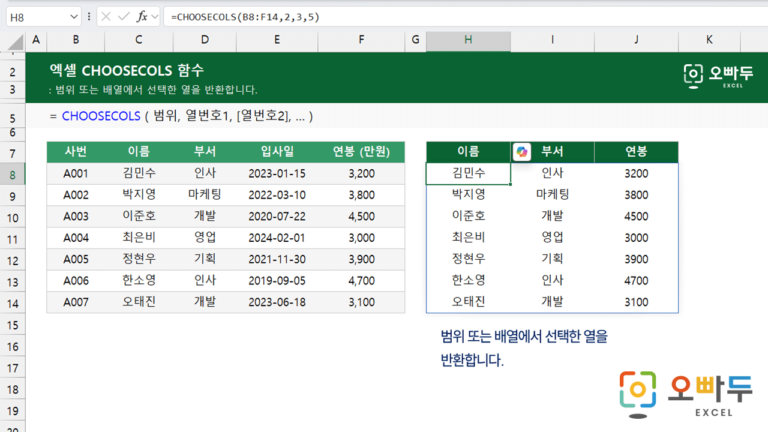
Task: Click the 엑셀 CHOOSECOLS 함수 title
Action: coord(126,71)
